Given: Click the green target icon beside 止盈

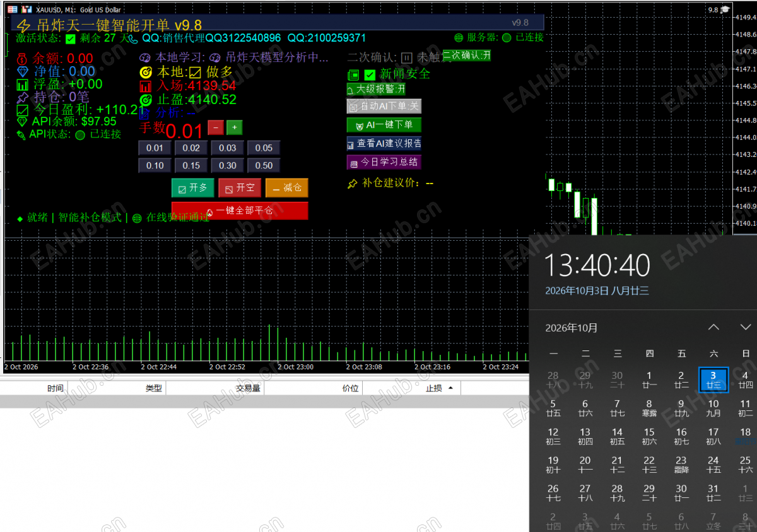Looking at the screenshot, I should click(145, 100).
